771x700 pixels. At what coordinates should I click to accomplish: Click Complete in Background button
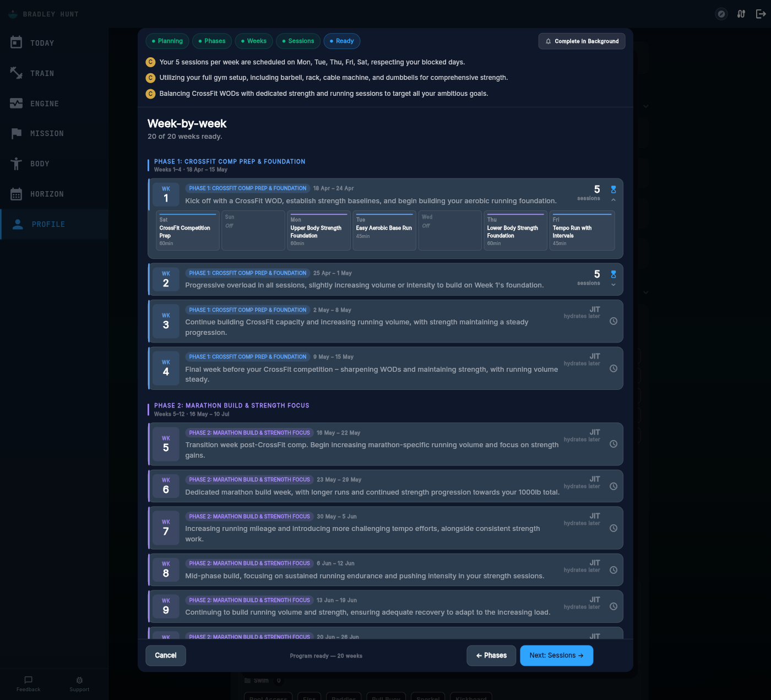pyautogui.click(x=582, y=41)
